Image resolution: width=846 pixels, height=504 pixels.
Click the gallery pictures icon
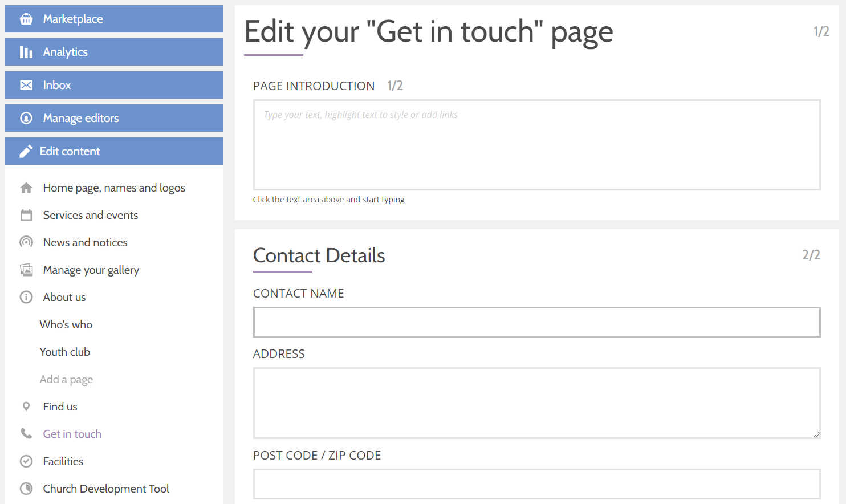(x=26, y=270)
